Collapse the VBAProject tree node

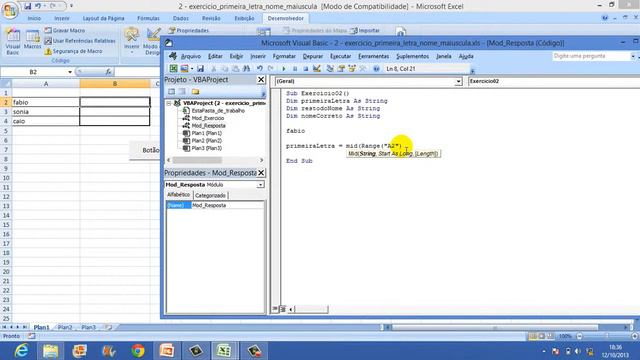(169, 104)
